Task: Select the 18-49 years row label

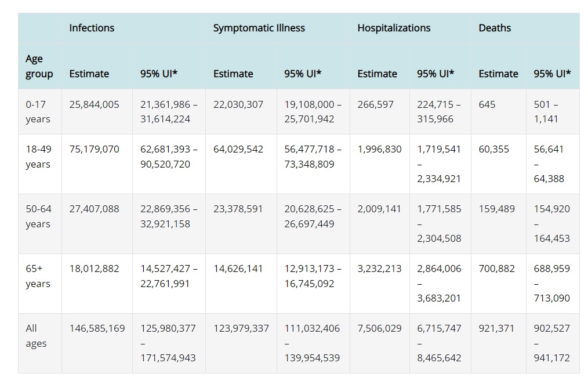Action: click(x=39, y=157)
